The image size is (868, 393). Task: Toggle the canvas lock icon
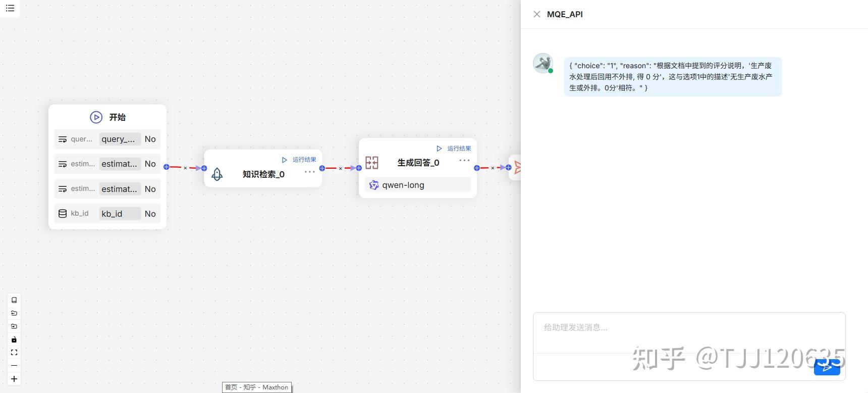coord(14,339)
